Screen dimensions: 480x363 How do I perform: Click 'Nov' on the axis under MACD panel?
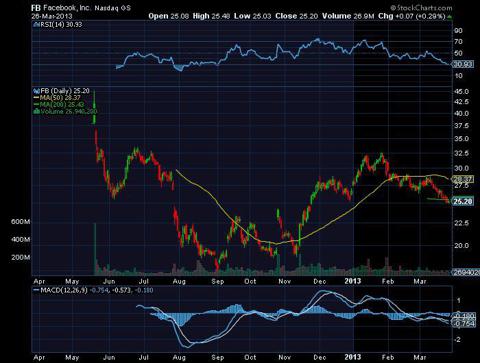[284, 357]
